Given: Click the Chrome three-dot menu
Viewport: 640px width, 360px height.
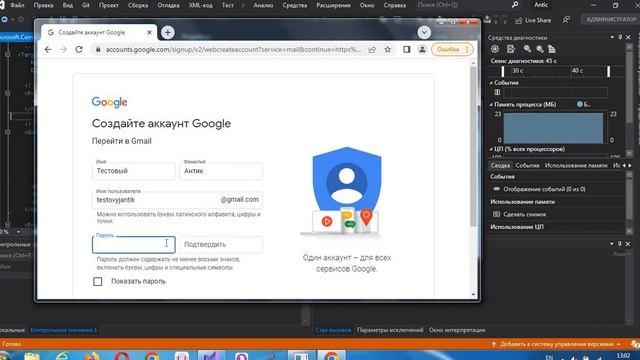Looking at the screenshot, I should tap(467, 49).
